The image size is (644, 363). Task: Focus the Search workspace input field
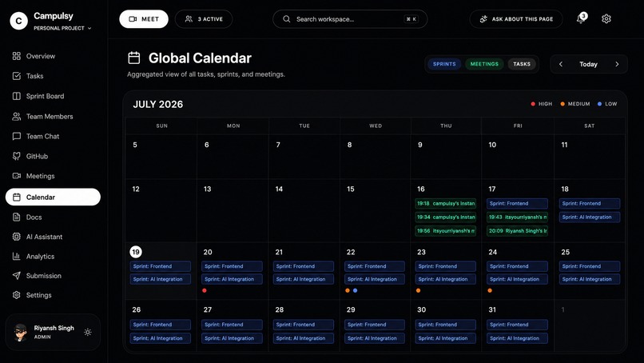pyautogui.click(x=350, y=19)
